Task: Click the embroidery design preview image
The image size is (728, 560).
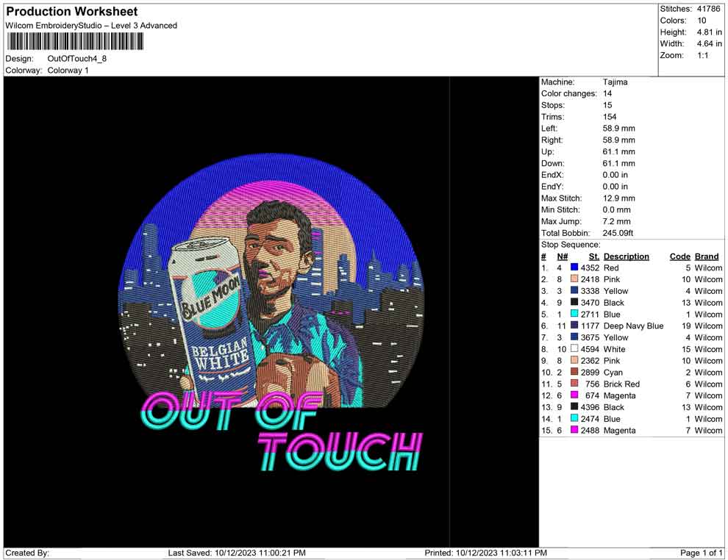Action: [x=271, y=312]
